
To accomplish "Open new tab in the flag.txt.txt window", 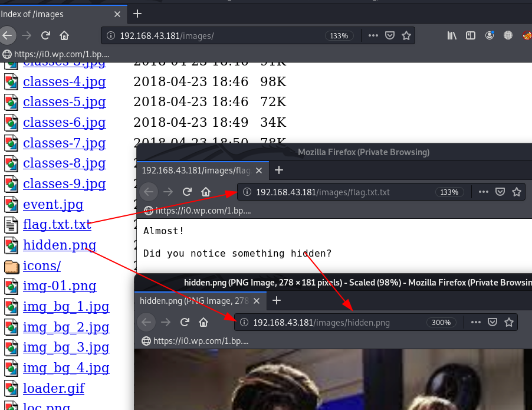I will [278, 170].
